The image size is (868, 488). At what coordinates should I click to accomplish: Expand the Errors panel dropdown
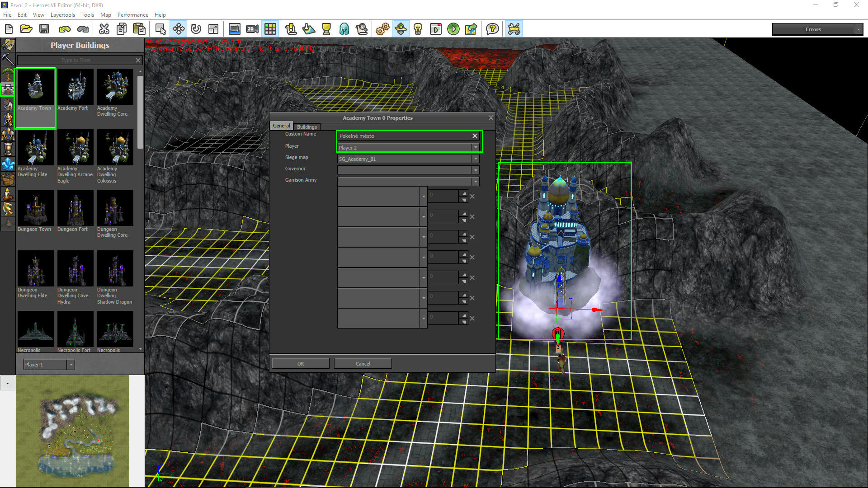coord(858,29)
